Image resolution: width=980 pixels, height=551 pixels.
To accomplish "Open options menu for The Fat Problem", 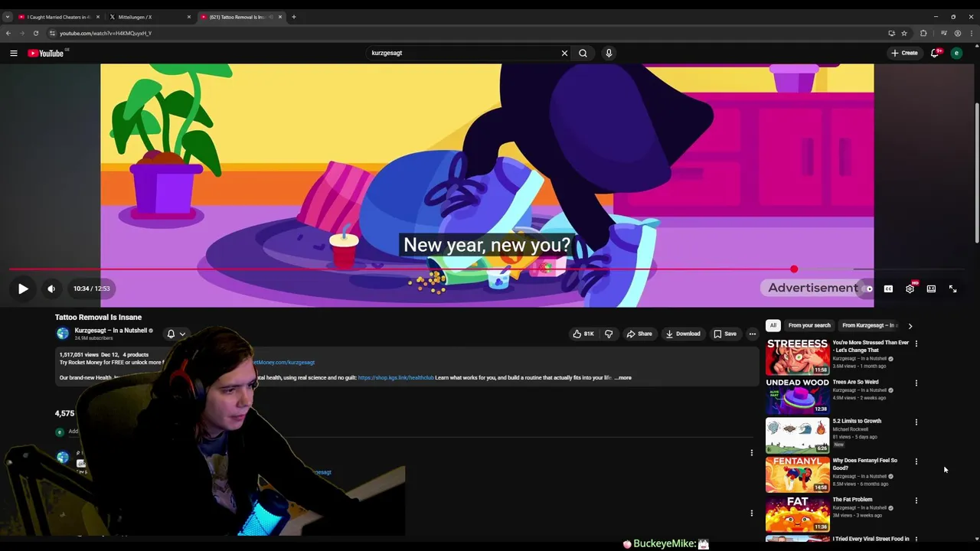I will [916, 500].
